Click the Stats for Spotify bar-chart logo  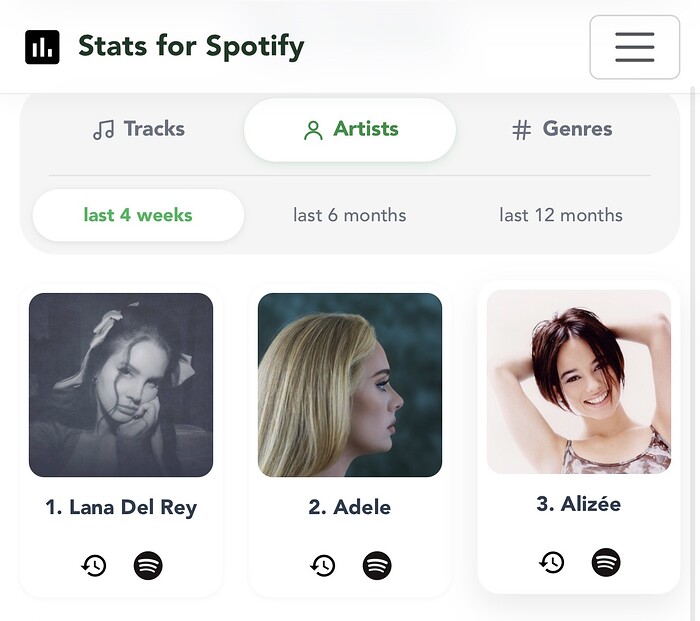42,47
